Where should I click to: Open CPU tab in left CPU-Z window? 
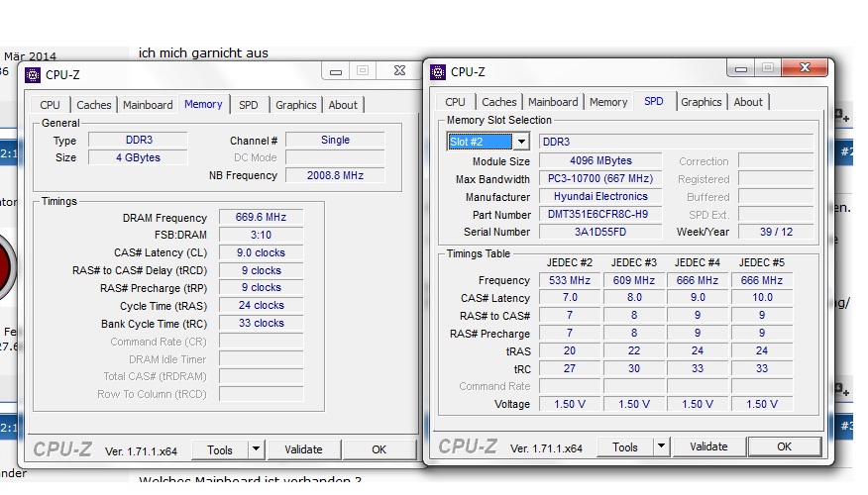(x=50, y=105)
